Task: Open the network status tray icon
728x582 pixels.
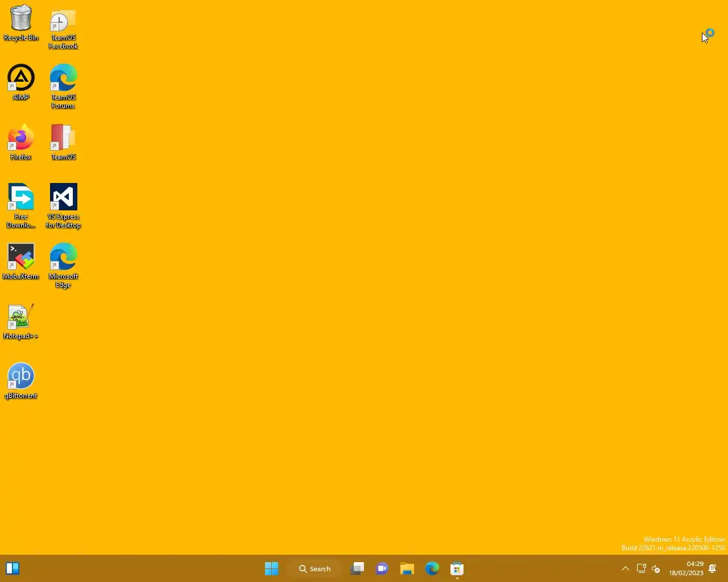Action: (641, 568)
